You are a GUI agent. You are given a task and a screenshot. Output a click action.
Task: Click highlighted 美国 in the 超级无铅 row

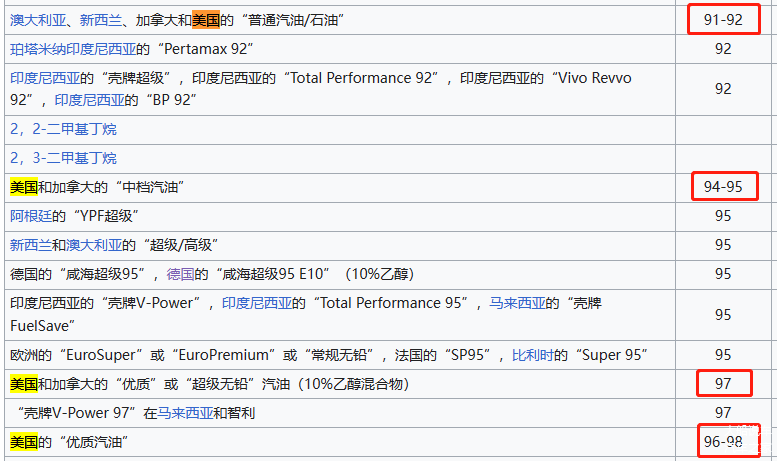click(x=23, y=383)
